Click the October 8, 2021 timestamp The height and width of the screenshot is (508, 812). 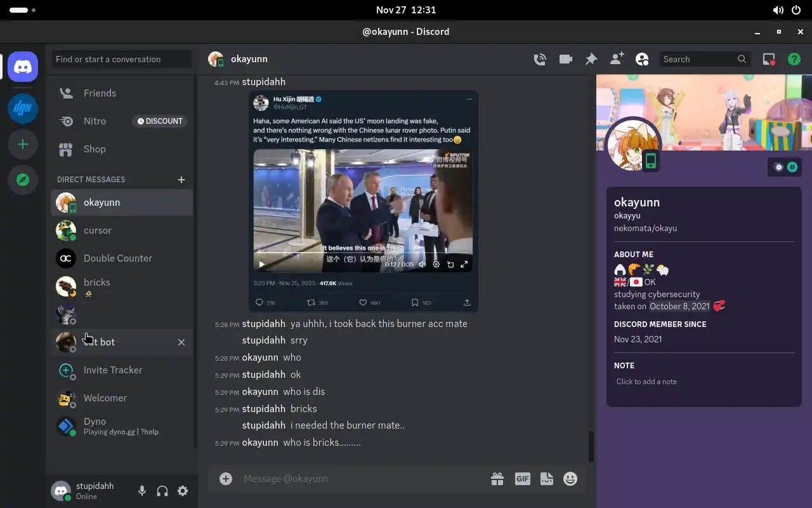679,306
